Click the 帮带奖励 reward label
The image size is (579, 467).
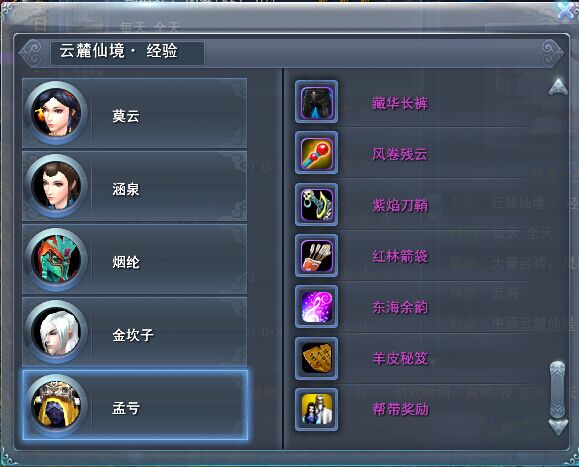pos(400,409)
